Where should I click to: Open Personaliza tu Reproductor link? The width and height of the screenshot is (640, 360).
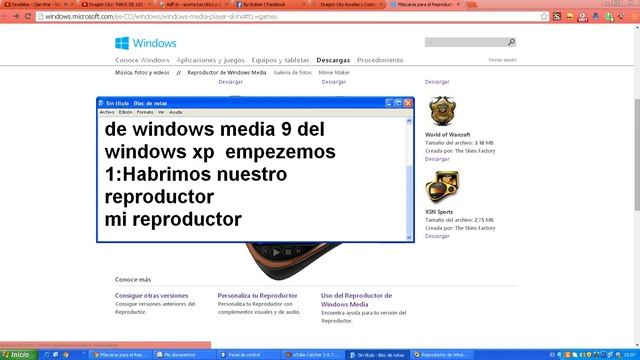click(x=258, y=296)
